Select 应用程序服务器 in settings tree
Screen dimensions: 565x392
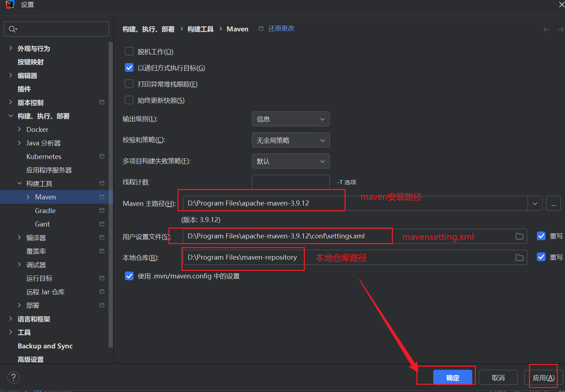(x=49, y=170)
